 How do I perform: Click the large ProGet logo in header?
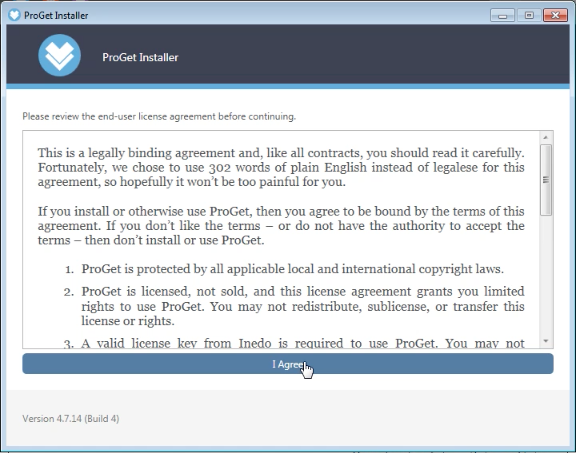point(60,55)
